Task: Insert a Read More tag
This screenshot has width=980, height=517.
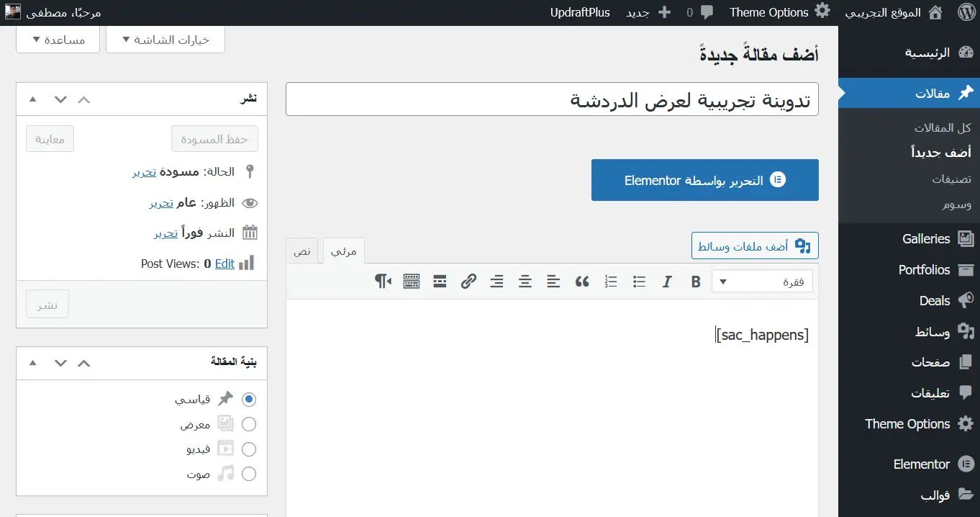Action: click(440, 282)
